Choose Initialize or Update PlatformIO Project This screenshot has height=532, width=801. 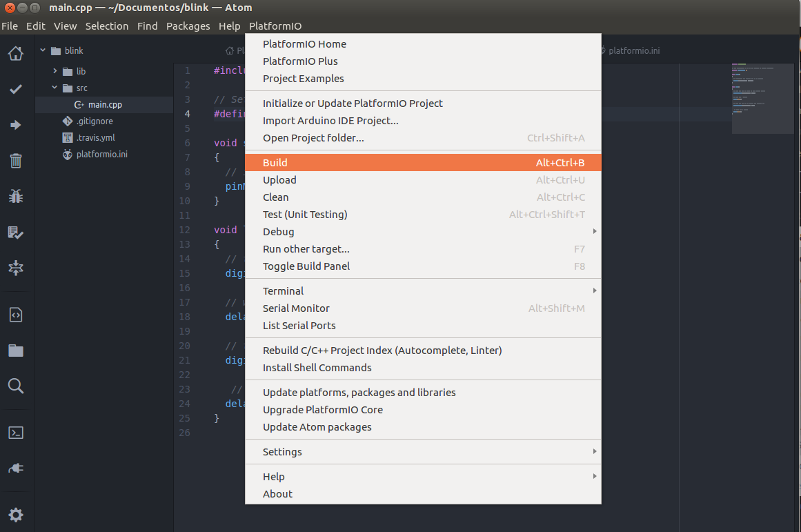click(x=423, y=104)
